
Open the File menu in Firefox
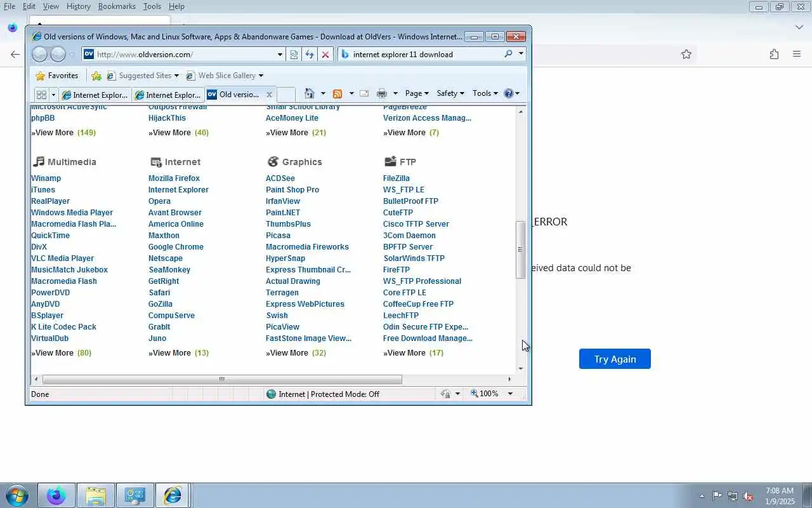click(x=10, y=6)
